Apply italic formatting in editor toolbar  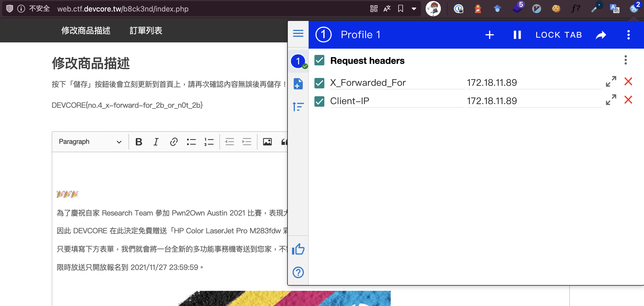coord(156,142)
